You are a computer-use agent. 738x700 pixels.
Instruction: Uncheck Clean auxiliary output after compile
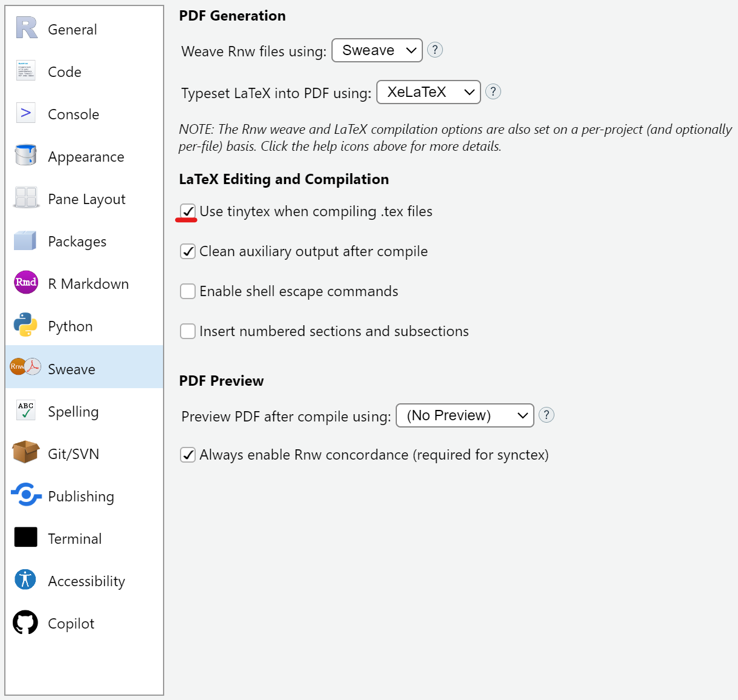[x=188, y=251]
